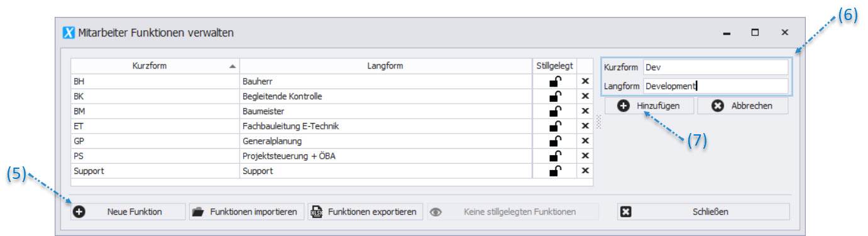Confirm with the Hinzufügen button
The image size is (868, 236).
(649, 106)
